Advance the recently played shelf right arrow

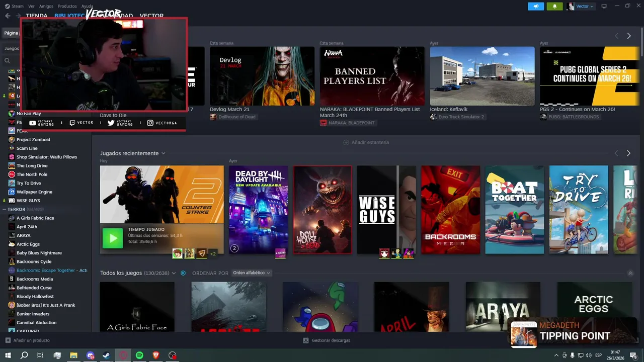click(x=628, y=153)
